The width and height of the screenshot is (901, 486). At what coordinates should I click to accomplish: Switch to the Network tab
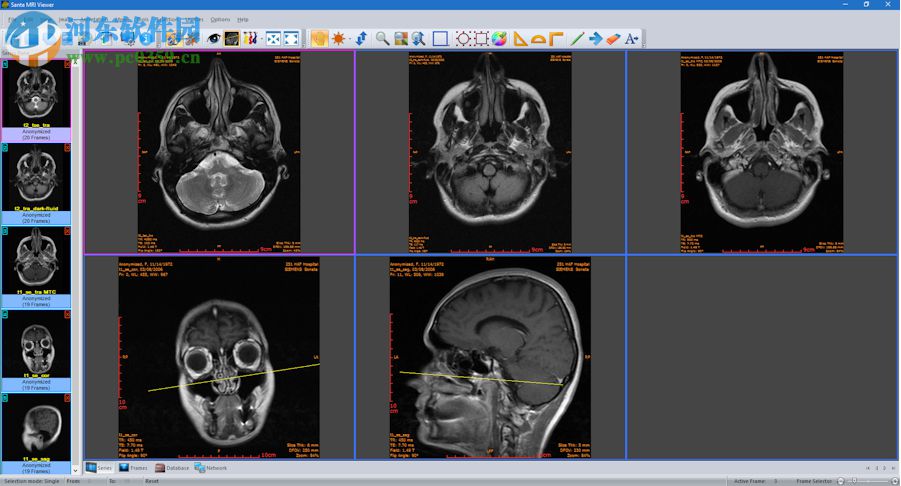[x=211, y=468]
